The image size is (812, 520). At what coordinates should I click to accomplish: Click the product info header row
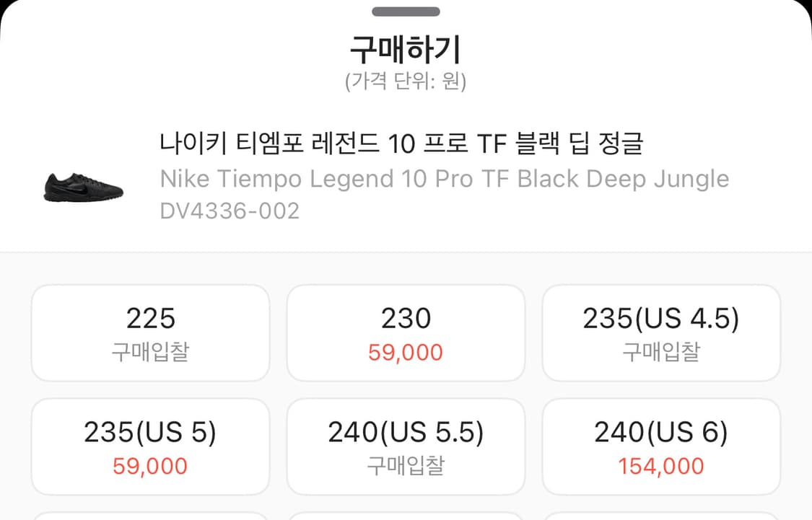406,177
